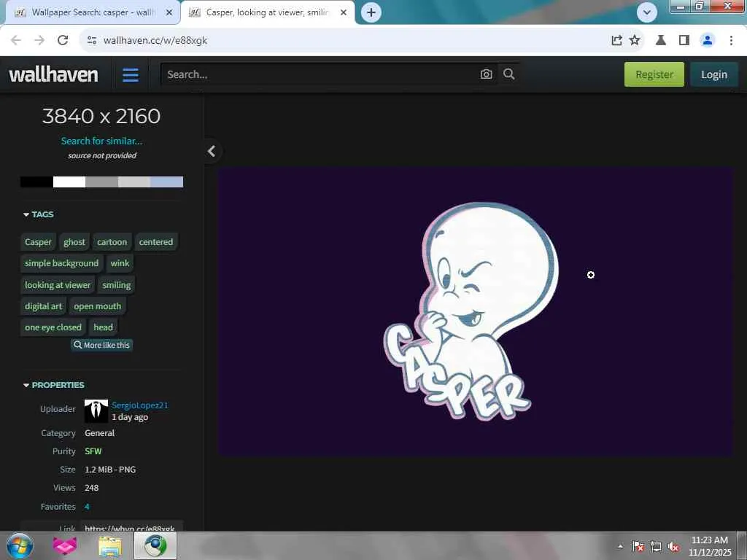Select the black color swatch
Screen dimensions: 747x560
tap(36, 182)
